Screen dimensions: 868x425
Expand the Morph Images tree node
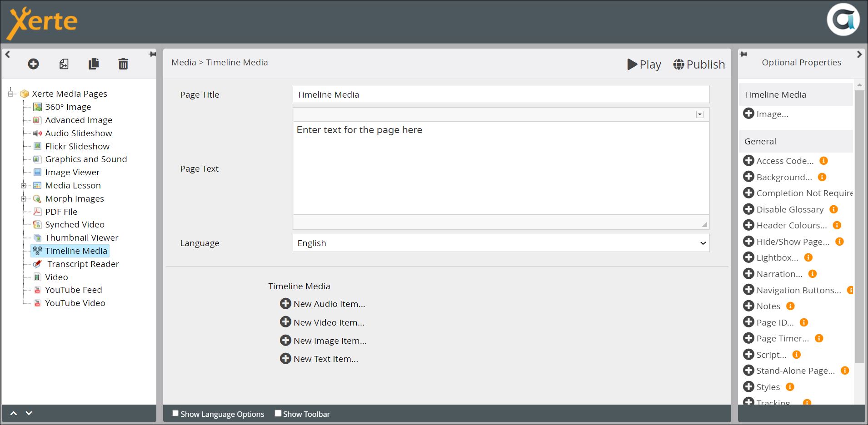[x=24, y=199]
